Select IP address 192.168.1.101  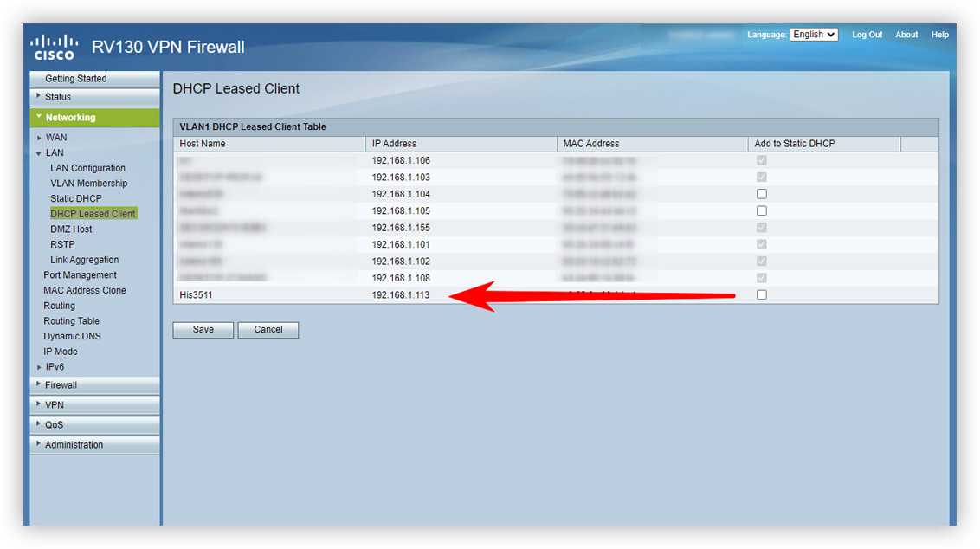pos(401,245)
